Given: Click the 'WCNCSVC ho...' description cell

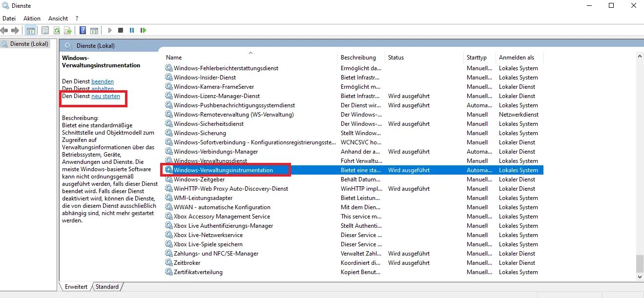Looking at the screenshot, I should 361,142.
